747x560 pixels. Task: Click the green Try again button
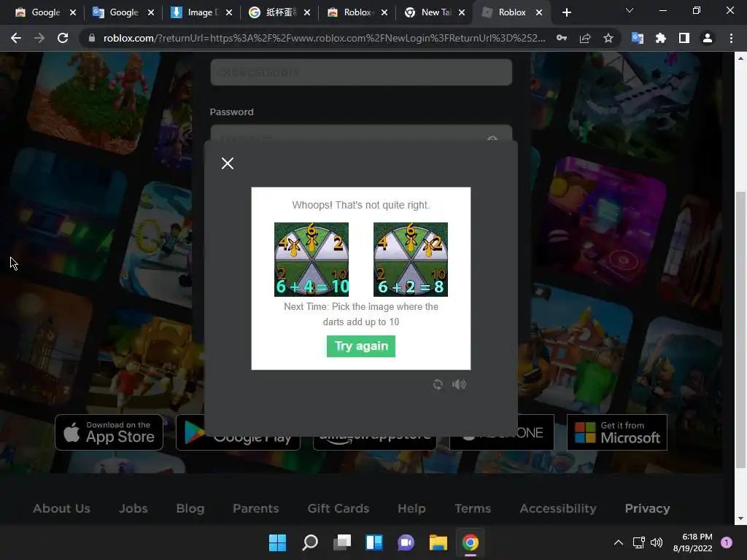click(x=360, y=346)
